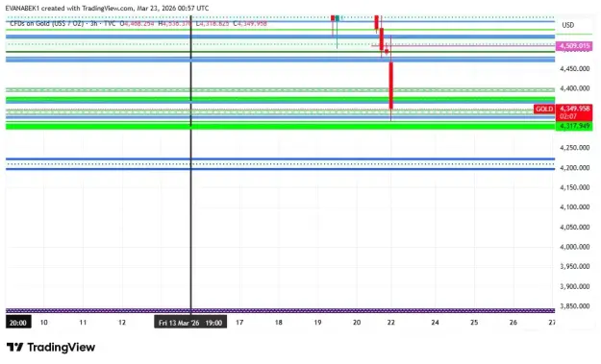Click the open value O4,488.254
This screenshot has height=364, width=601.
click(137, 24)
